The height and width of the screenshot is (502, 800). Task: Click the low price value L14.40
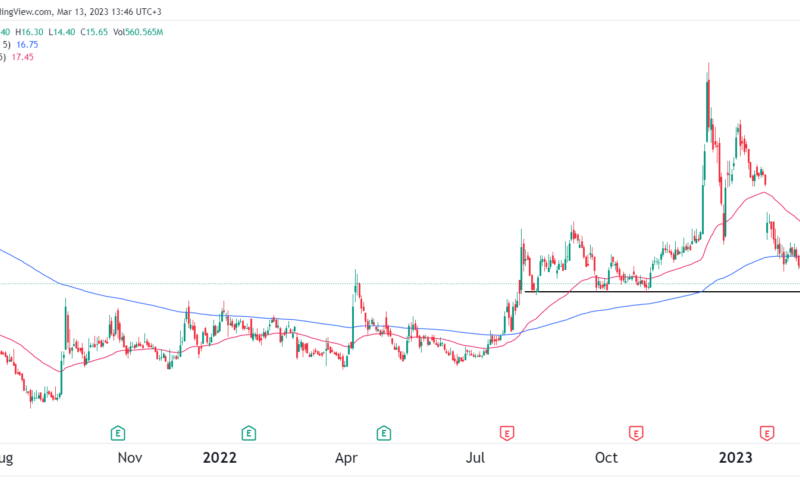(62, 32)
